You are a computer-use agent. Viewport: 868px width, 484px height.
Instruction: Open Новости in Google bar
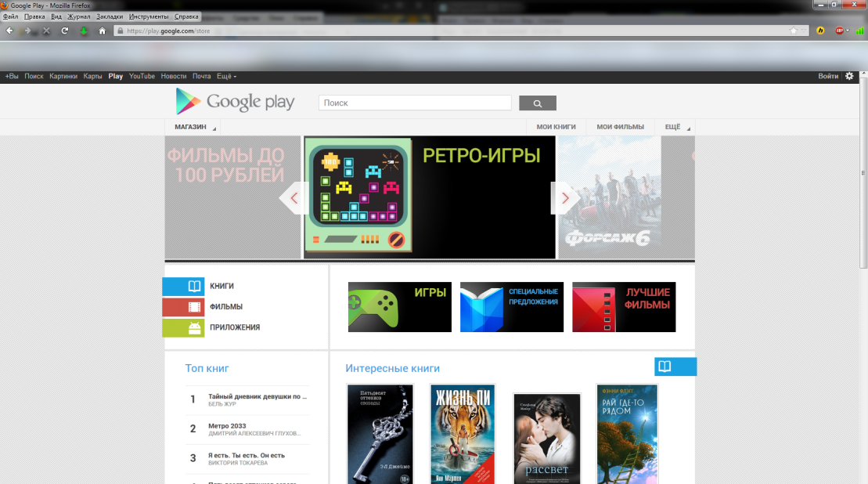173,77
